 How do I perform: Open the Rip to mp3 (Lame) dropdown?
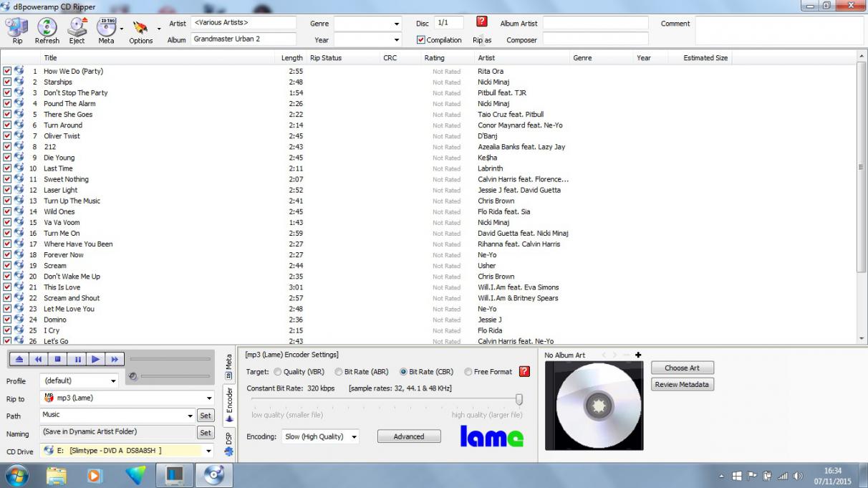click(x=209, y=398)
